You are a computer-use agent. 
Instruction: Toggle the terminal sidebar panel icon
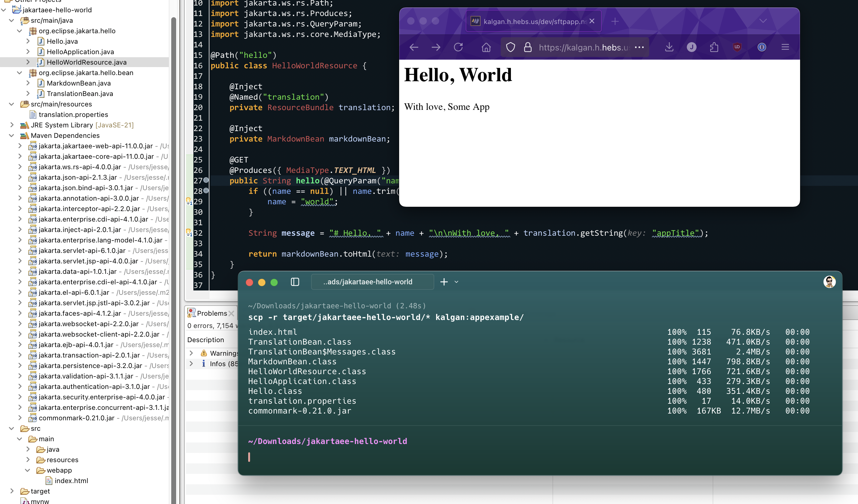click(x=295, y=282)
